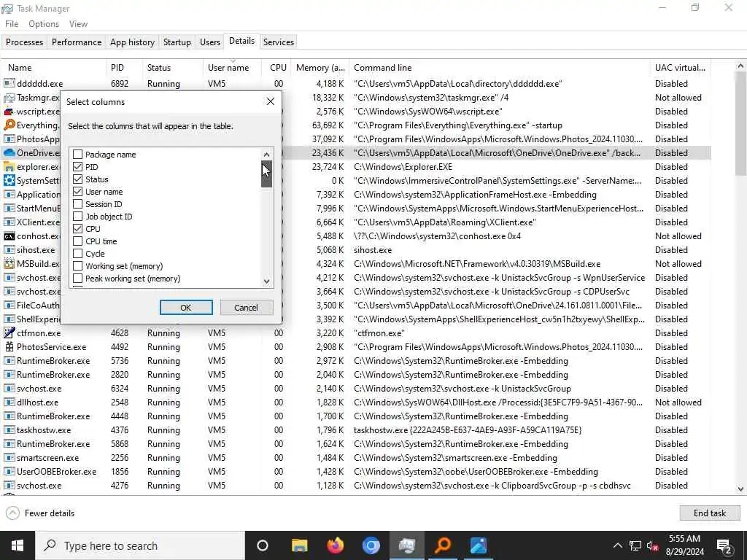Switch to the App history tab
The image size is (747, 560).
coord(133,42)
